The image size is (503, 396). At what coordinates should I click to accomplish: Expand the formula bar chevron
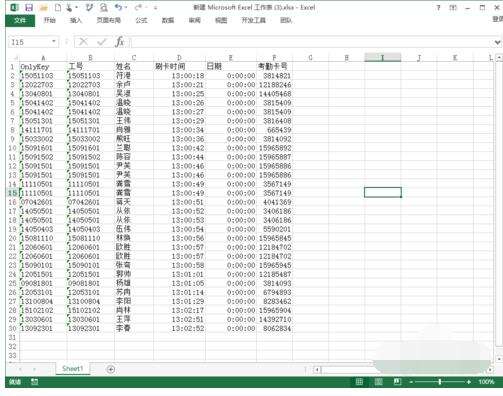click(497, 42)
